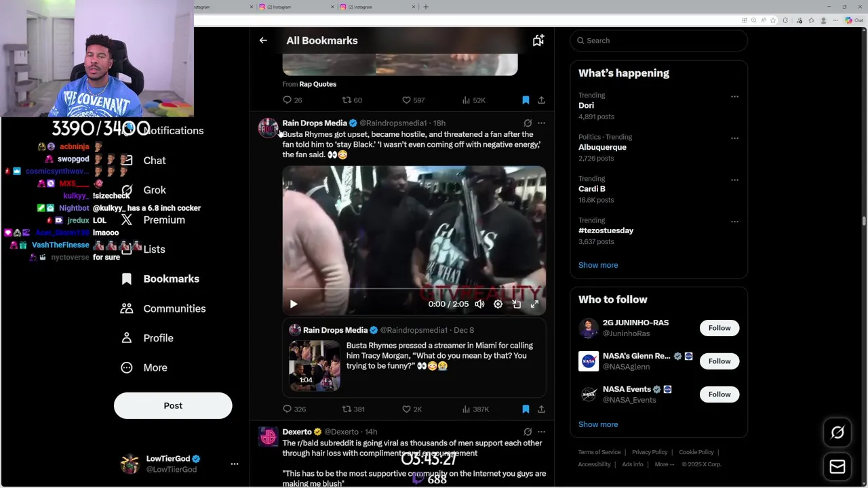Open Profile in the sidebar
The height and width of the screenshot is (488, 868).
tap(147, 338)
